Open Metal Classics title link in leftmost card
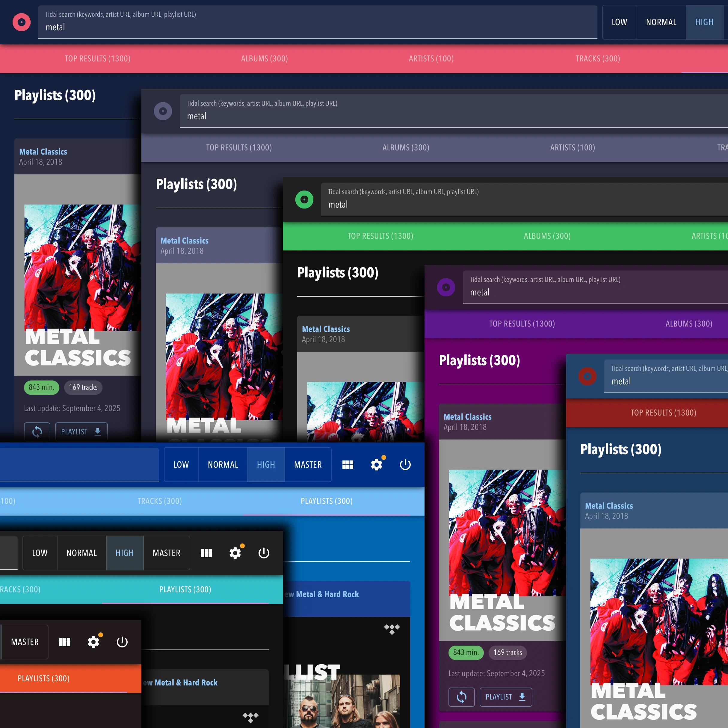The width and height of the screenshot is (728, 728). coord(43,152)
